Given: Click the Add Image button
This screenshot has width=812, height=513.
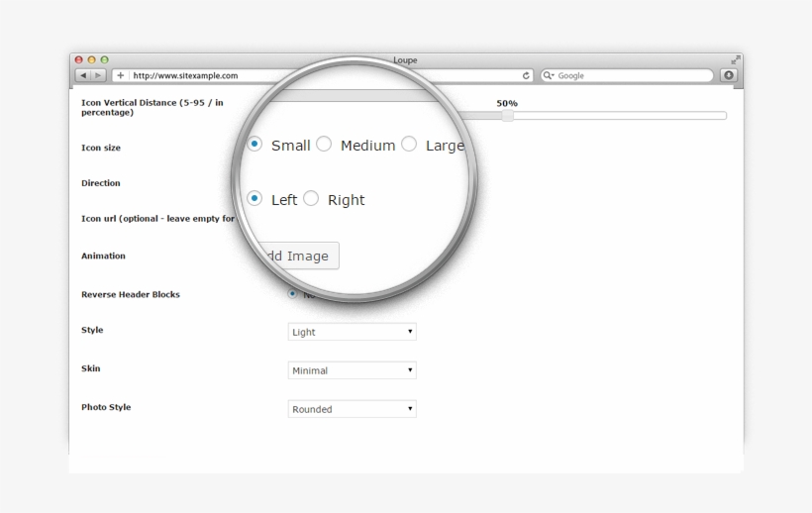Looking at the screenshot, I should click(296, 256).
